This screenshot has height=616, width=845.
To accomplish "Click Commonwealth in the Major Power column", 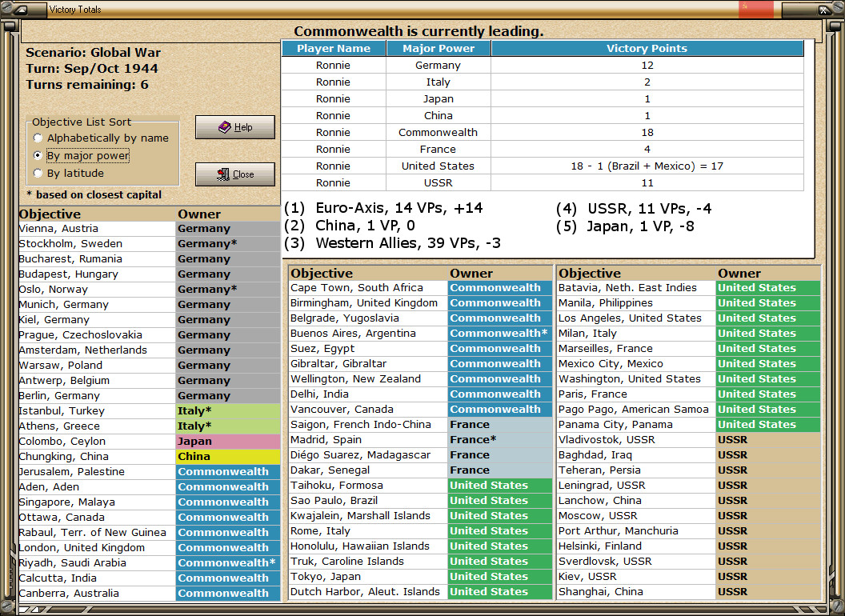I will (x=439, y=133).
